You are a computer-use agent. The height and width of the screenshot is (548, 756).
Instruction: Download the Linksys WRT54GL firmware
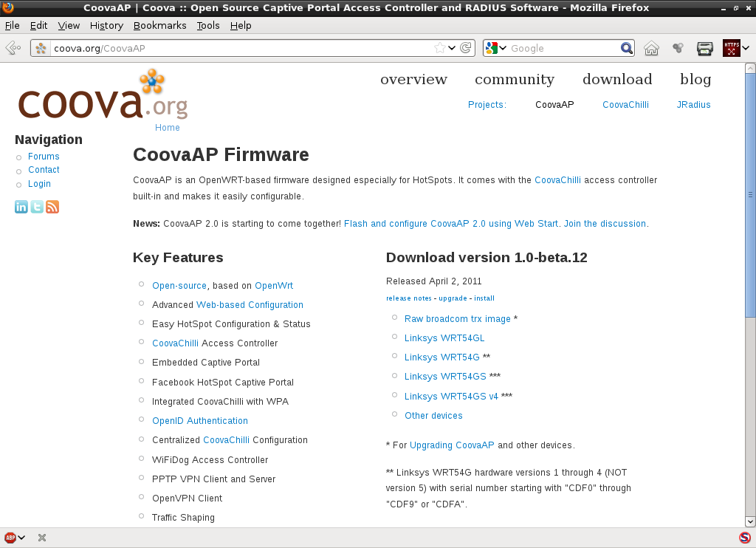point(444,338)
